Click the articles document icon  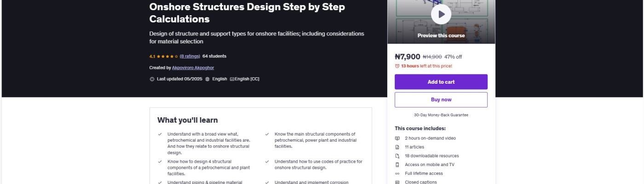click(x=397, y=147)
